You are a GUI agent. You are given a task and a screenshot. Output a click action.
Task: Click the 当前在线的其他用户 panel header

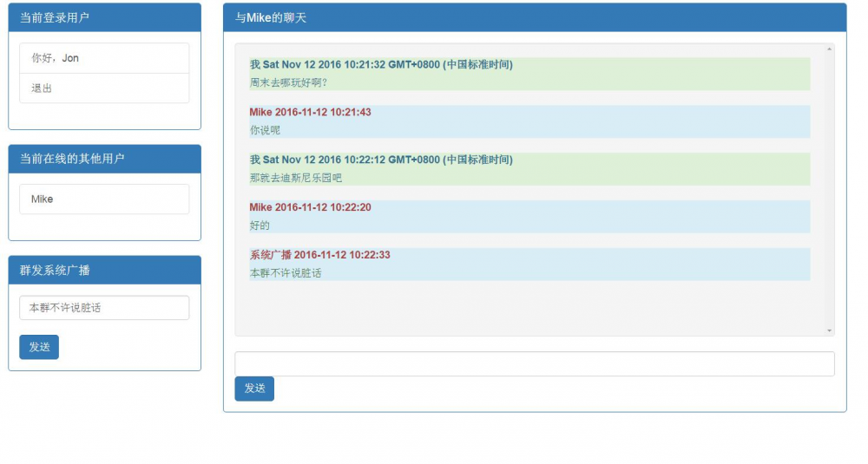105,159
